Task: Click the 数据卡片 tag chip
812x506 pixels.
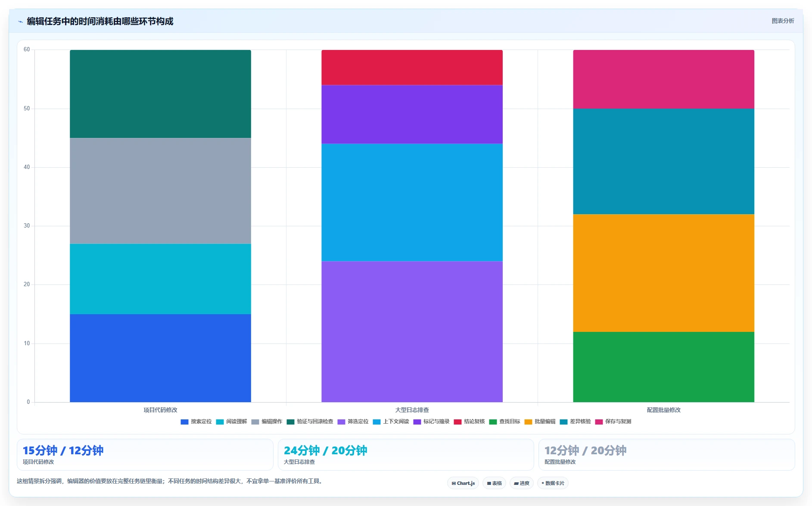Action: pyautogui.click(x=553, y=483)
